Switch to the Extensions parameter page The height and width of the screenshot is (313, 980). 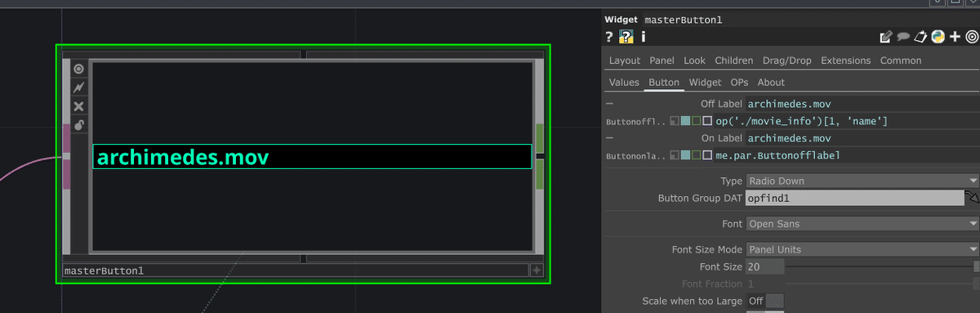tap(846, 60)
